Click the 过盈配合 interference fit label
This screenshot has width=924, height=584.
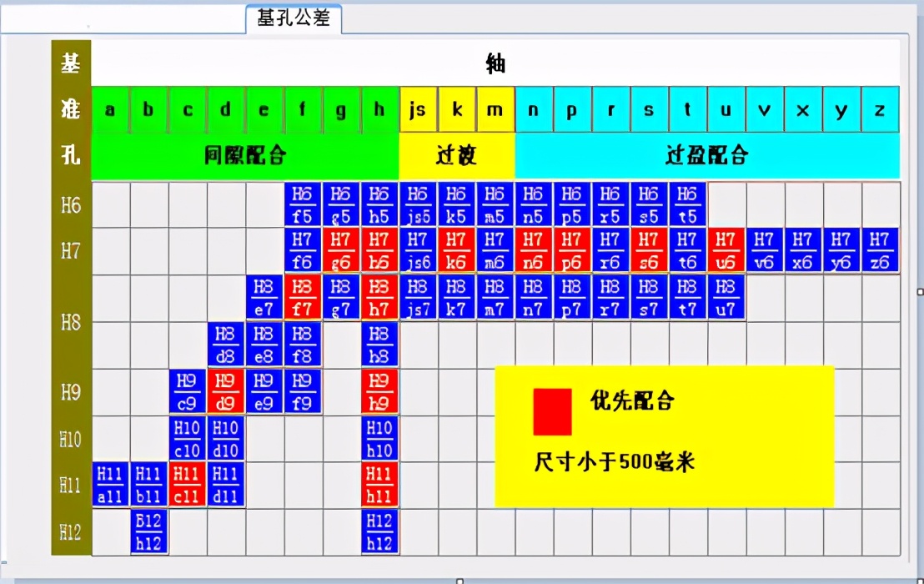pos(707,155)
